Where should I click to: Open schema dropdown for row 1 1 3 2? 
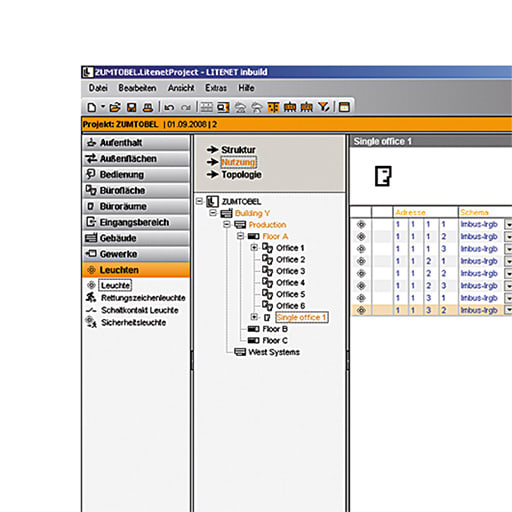coord(508,310)
